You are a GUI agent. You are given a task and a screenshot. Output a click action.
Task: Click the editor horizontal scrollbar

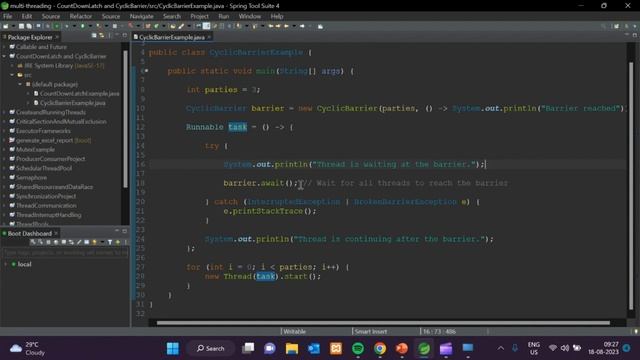tap(383, 323)
